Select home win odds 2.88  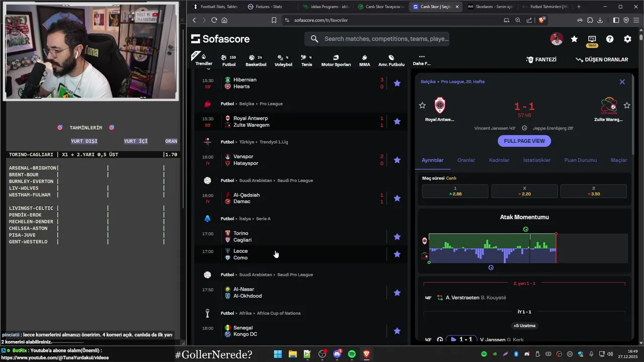tap(455, 191)
